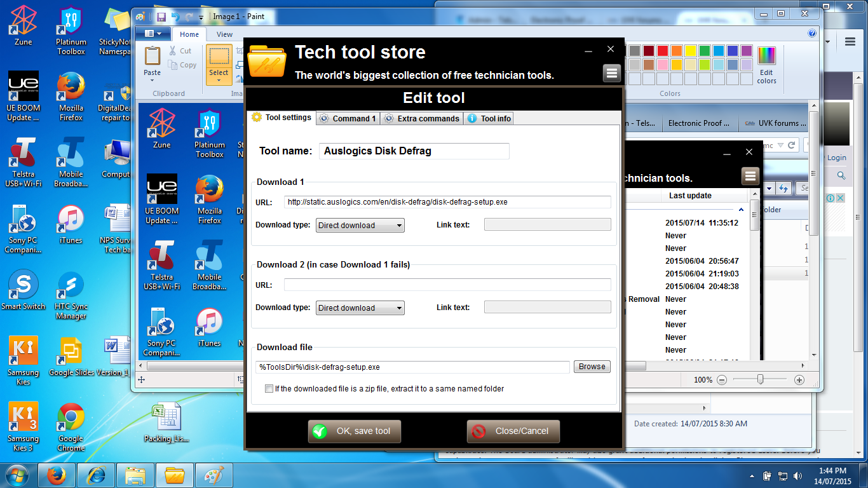This screenshot has height=488, width=868.
Task: Click the Login link on the web page
Action: pyautogui.click(x=836, y=158)
